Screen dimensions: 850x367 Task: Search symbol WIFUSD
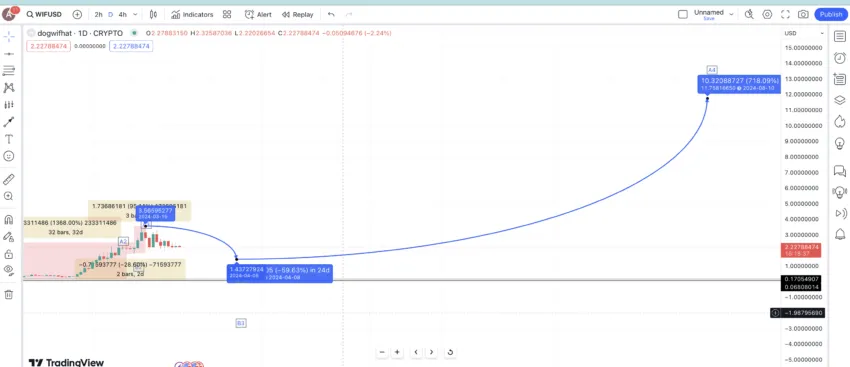click(x=44, y=15)
